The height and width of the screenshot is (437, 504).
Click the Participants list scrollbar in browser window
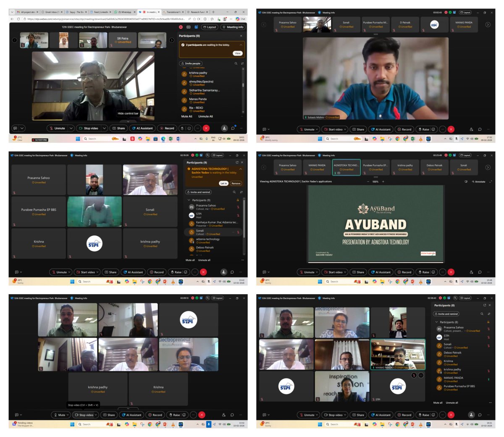[x=243, y=84]
